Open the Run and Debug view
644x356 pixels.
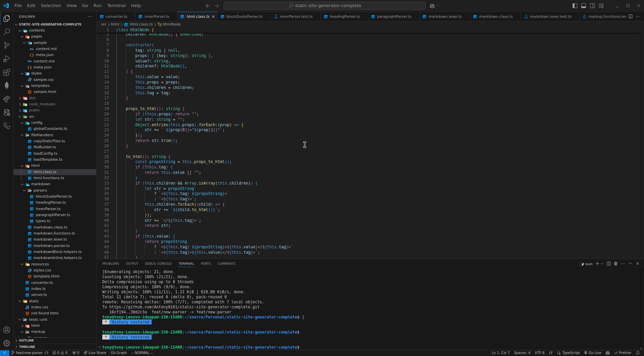(6, 59)
